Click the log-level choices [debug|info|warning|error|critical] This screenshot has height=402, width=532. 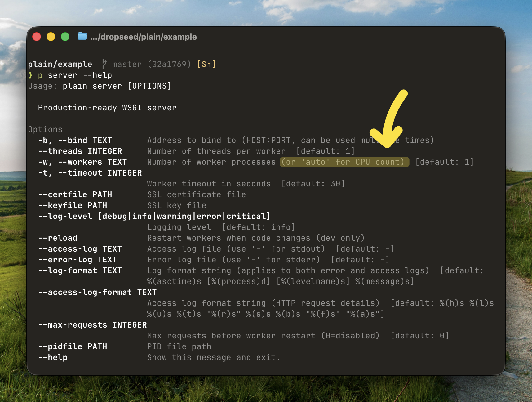click(184, 216)
